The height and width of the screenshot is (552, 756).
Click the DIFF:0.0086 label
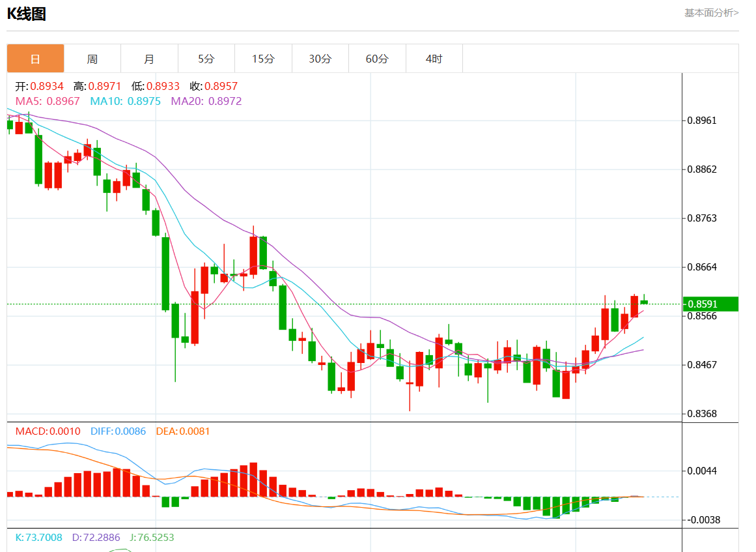coord(118,431)
